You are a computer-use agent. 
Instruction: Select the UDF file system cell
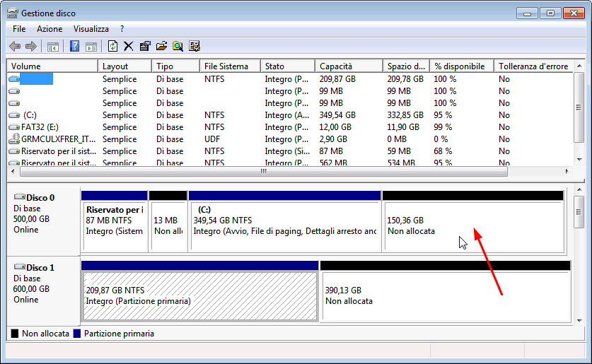point(212,139)
